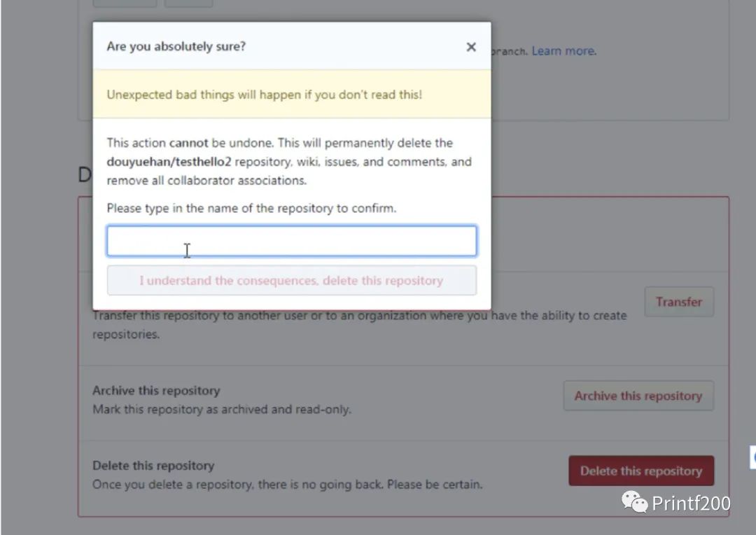The image size is (756, 535).
Task: Click the bold word "cannot" in the dialog
Action: (x=188, y=143)
